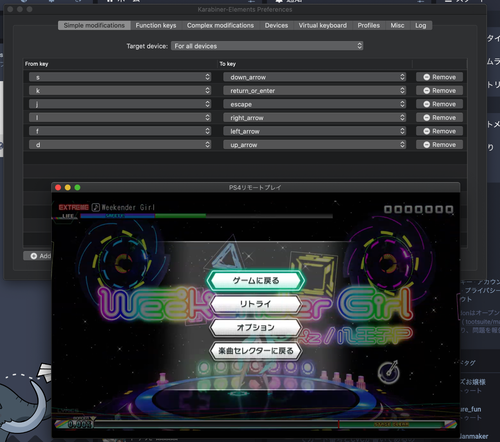
Task: Click the song progress bar at game bottom
Action: (x=256, y=424)
